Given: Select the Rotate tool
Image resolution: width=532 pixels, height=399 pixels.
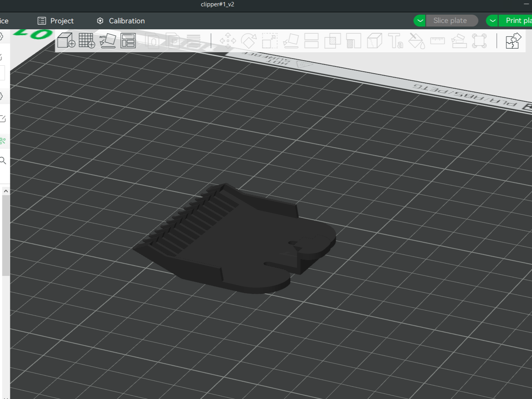Looking at the screenshot, I should pyautogui.click(x=249, y=41).
